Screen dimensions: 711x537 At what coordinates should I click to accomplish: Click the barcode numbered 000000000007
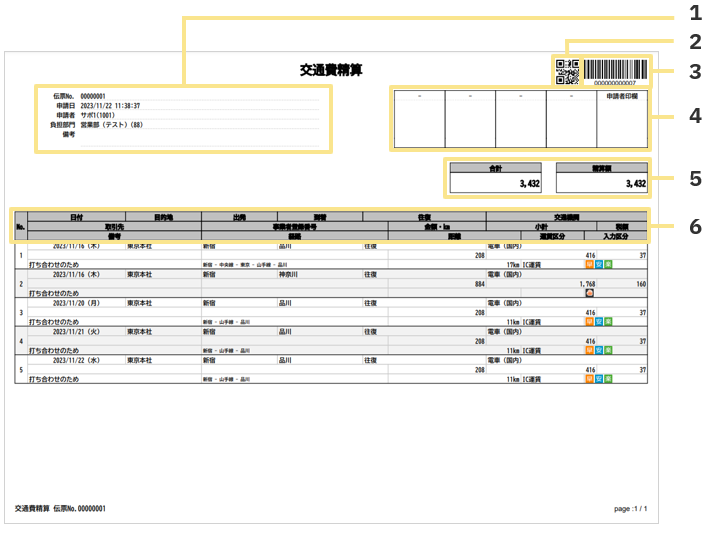[615, 69]
